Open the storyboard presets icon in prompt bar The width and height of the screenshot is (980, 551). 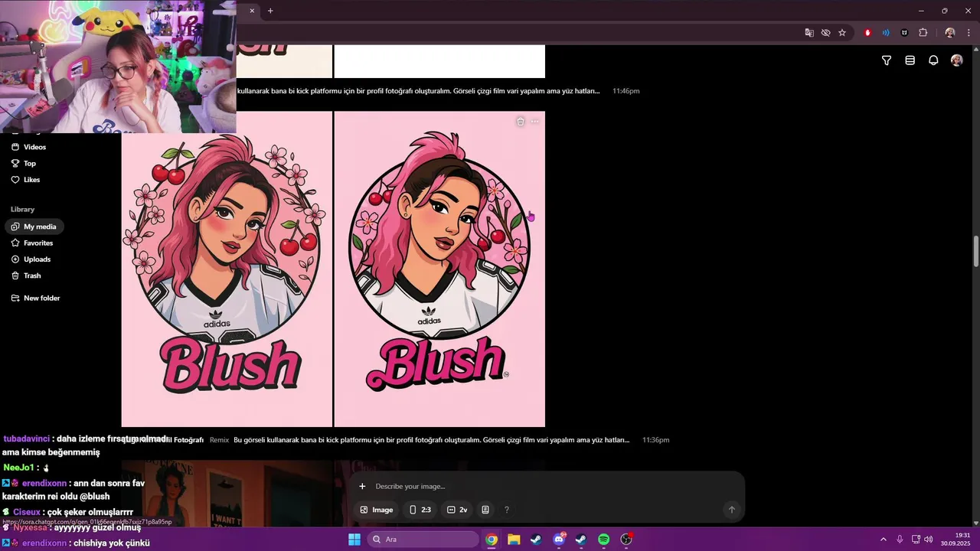[x=485, y=510]
